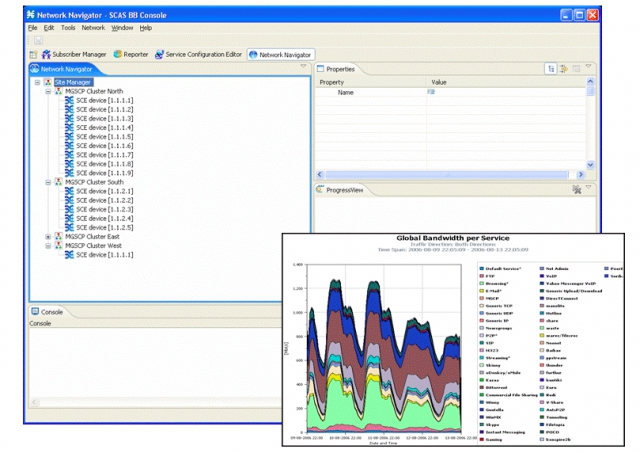Viewport: 640px width, 453px height.
Task: Click the Gaming legend color swatch
Action: (x=481, y=440)
